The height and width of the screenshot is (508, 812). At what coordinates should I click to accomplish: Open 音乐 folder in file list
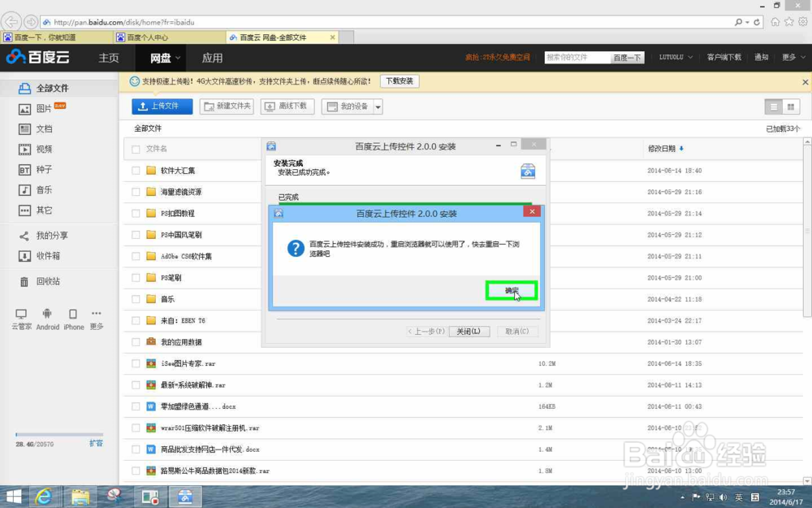pos(167,299)
